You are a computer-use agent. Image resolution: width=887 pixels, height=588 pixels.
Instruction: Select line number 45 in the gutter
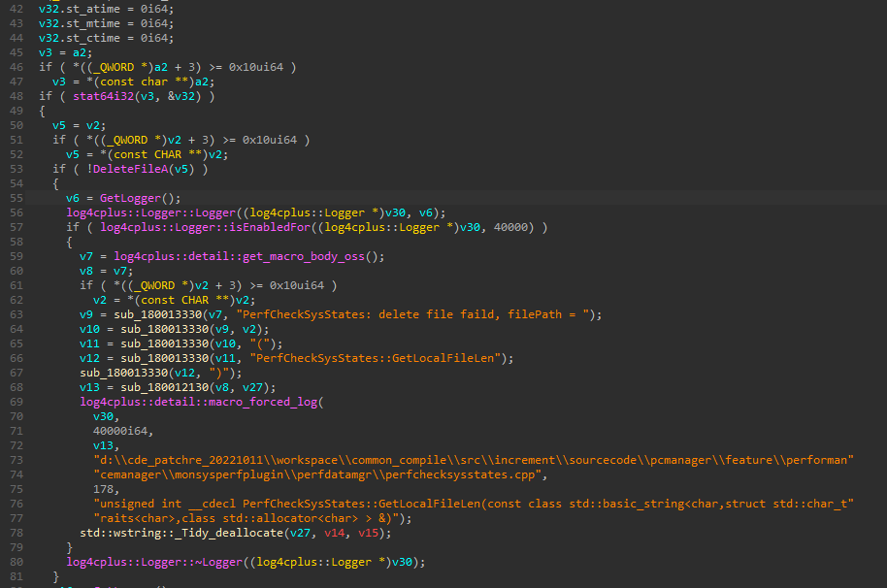[16, 52]
